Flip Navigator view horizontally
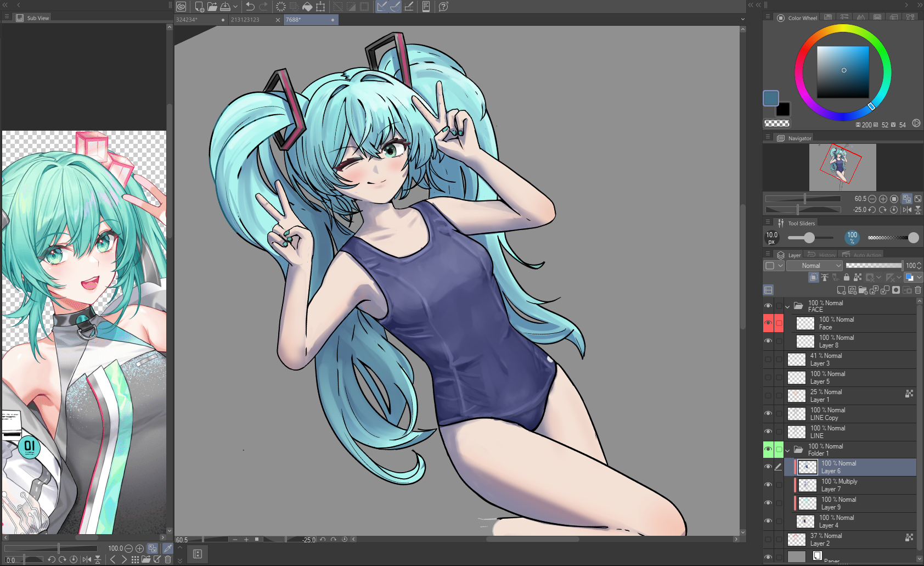The height and width of the screenshot is (566, 924). pyautogui.click(x=907, y=210)
